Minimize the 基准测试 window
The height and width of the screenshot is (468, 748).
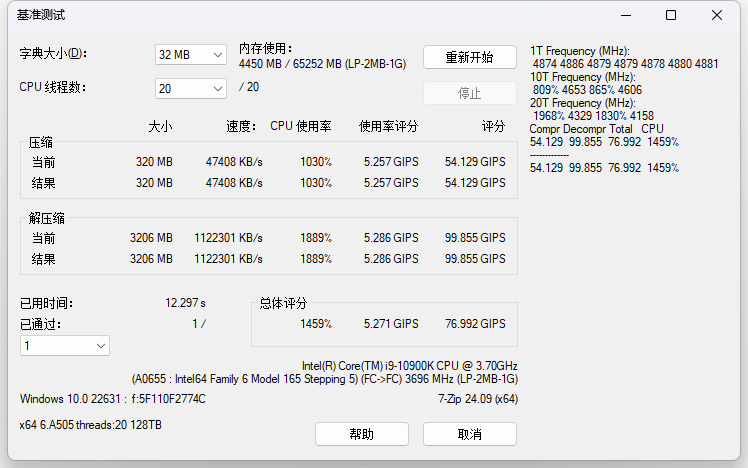point(625,15)
